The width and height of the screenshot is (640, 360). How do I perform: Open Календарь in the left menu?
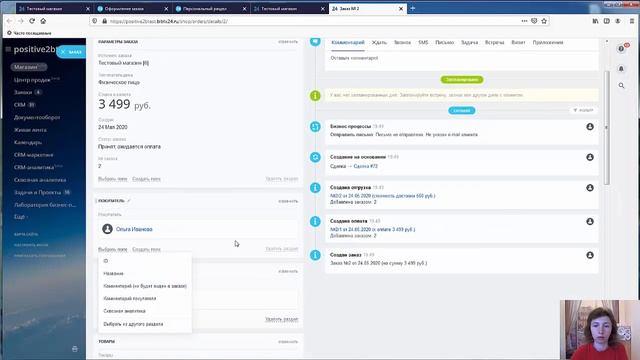(28, 142)
